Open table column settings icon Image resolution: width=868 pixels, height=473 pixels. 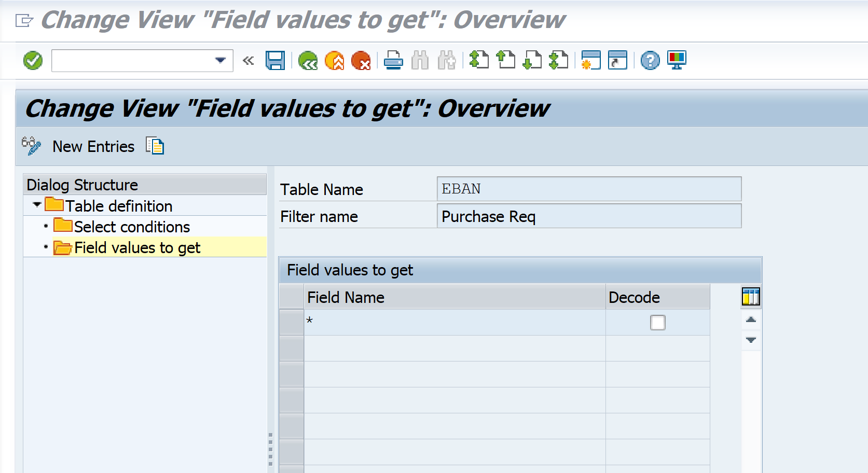click(x=750, y=297)
